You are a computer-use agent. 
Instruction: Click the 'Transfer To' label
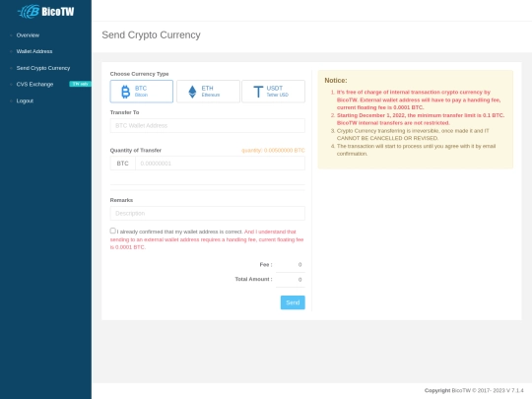[x=124, y=112]
